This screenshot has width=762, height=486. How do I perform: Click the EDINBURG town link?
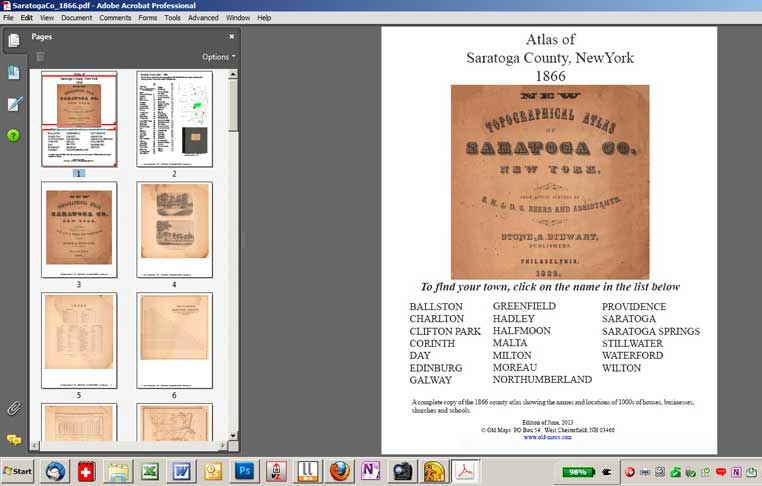point(435,368)
